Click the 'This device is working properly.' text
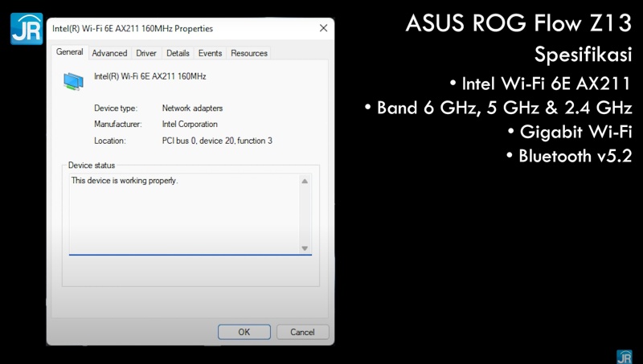 coord(125,180)
